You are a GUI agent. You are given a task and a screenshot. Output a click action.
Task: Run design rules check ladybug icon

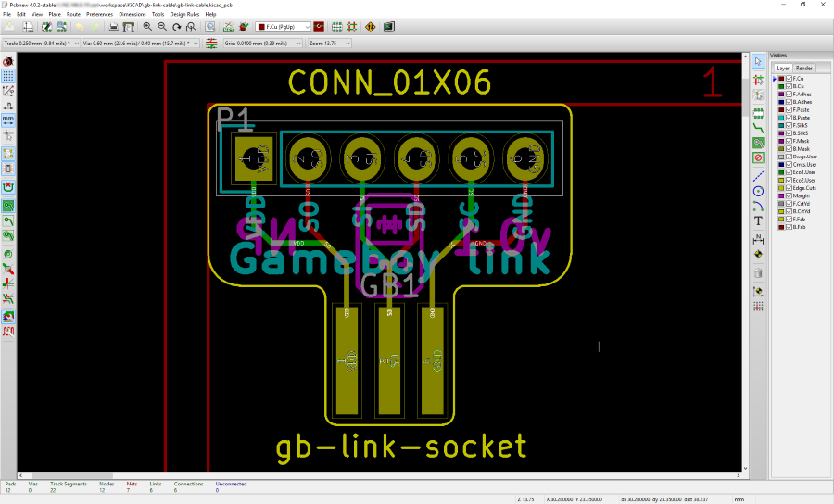coord(244,27)
